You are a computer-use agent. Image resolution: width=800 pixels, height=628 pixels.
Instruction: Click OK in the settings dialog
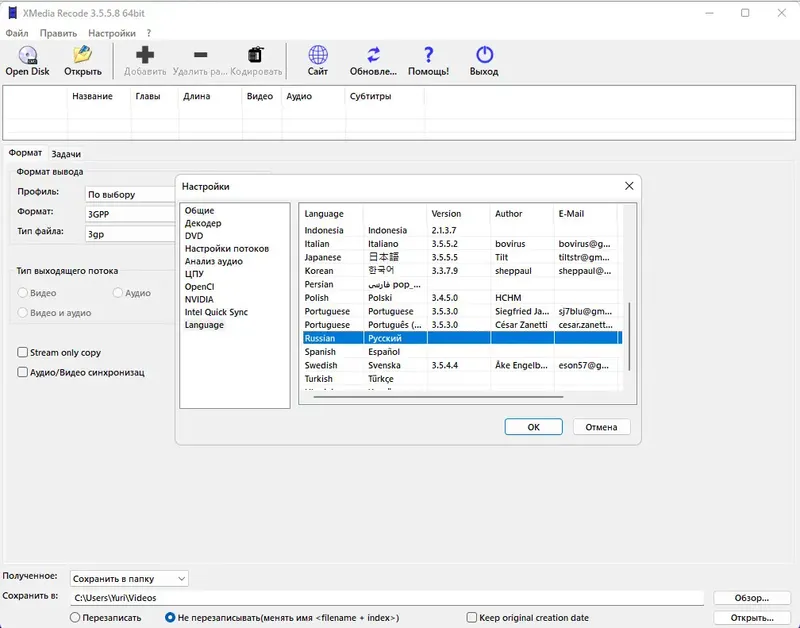tap(533, 427)
